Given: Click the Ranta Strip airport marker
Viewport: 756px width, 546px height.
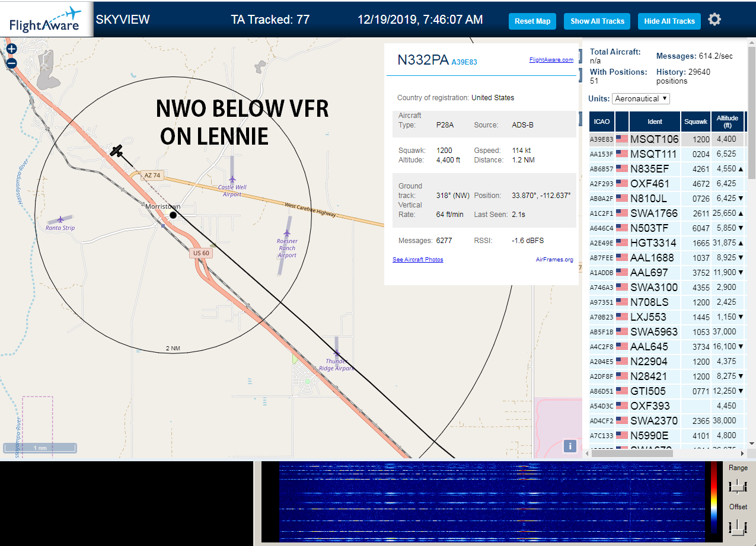Looking at the screenshot, I should click(60, 219).
